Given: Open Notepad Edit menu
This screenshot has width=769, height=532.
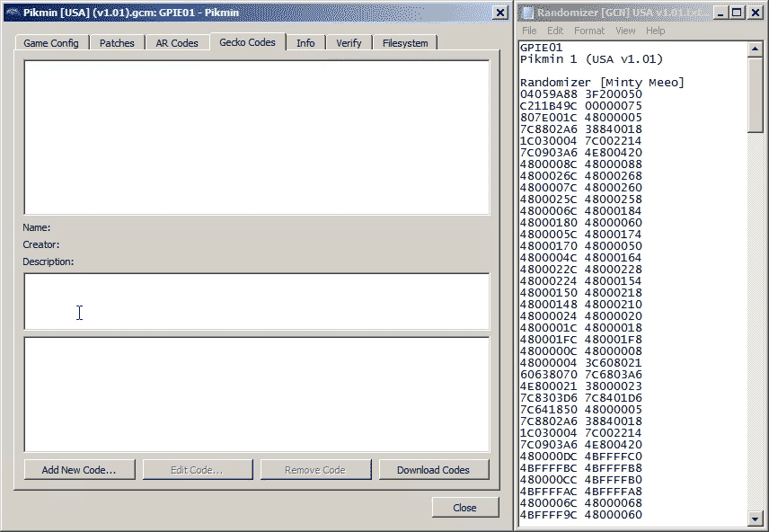Looking at the screenshot, I should 555,31.
